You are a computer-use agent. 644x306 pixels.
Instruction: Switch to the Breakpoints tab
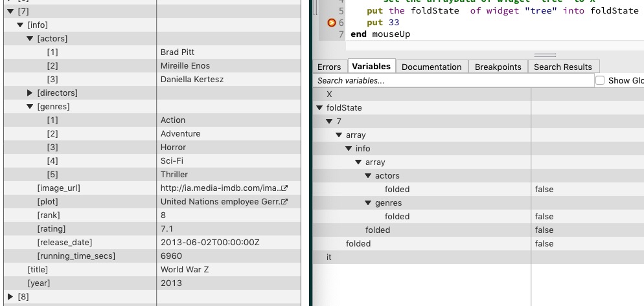pyautogui.click(x=498, y=67)
